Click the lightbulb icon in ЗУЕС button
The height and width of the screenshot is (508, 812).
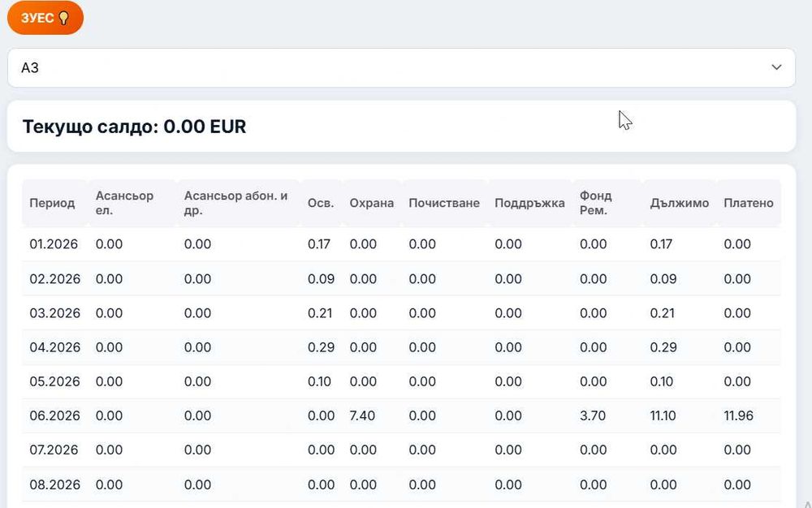pyautogui.click(x=63, y=18)
